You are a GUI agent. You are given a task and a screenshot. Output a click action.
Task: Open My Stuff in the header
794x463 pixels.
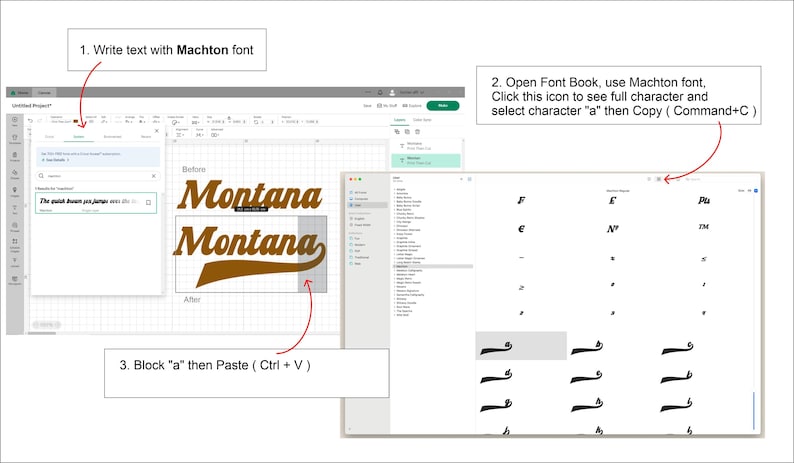click(387, 106)
